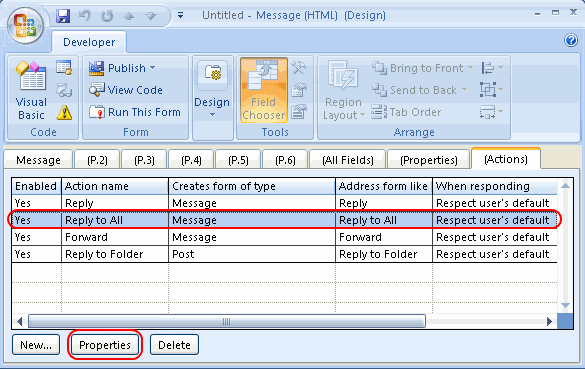
Task: Click Run This Form
Action: pyautogui.click(x=135, y=112)
